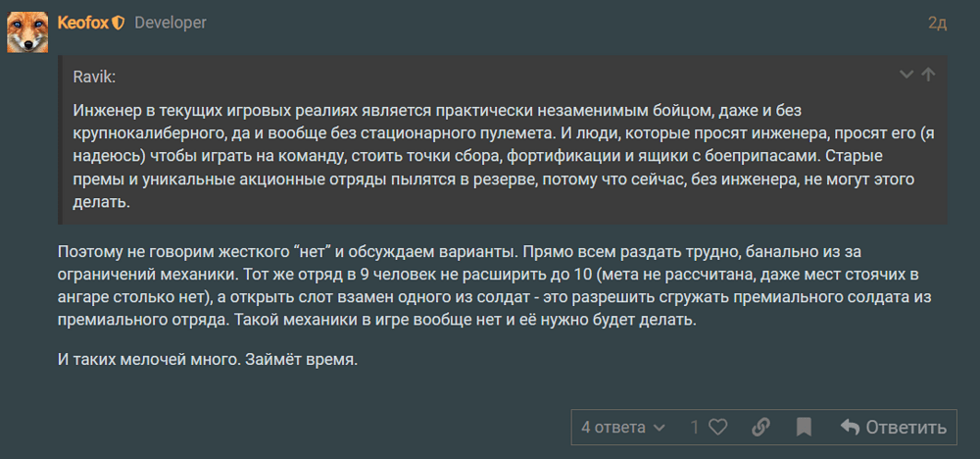Open the "2д" post date link
The width and height of the screenshot is (980, 459).
937,24
